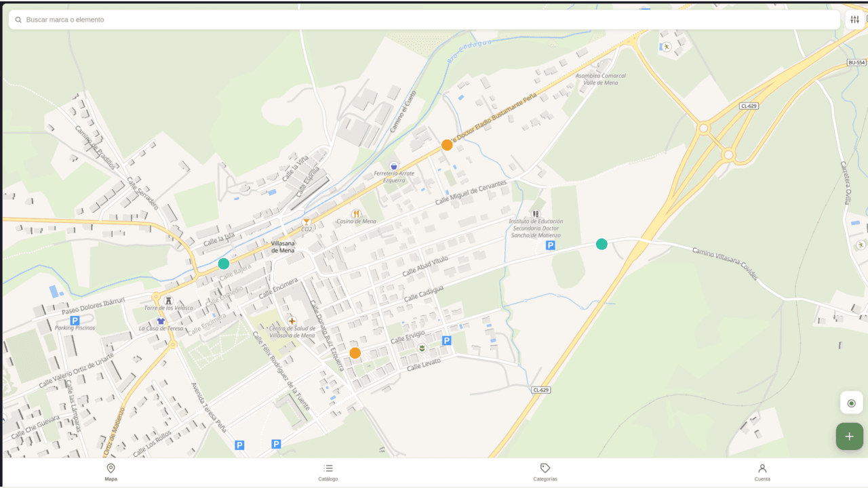Click the CO2 bar icon
The width and height of the screenshot is (868, 488).
point(307,221)
